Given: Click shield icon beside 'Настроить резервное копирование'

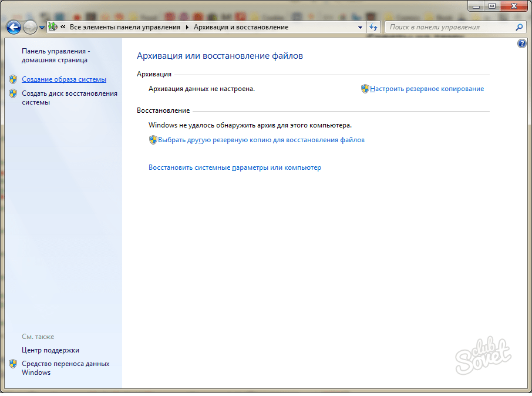Looking at the screenshot, I should [365, 89].
